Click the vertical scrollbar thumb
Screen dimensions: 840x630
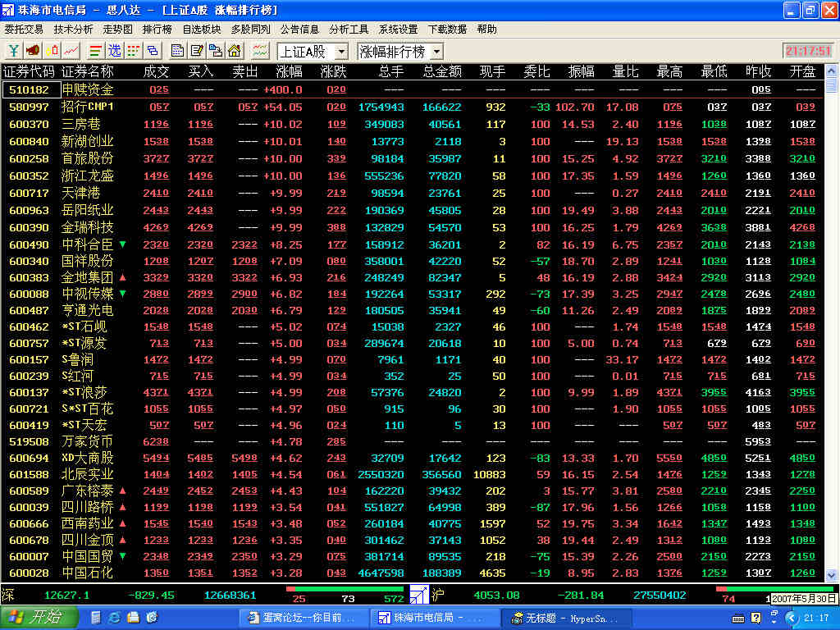832,84
